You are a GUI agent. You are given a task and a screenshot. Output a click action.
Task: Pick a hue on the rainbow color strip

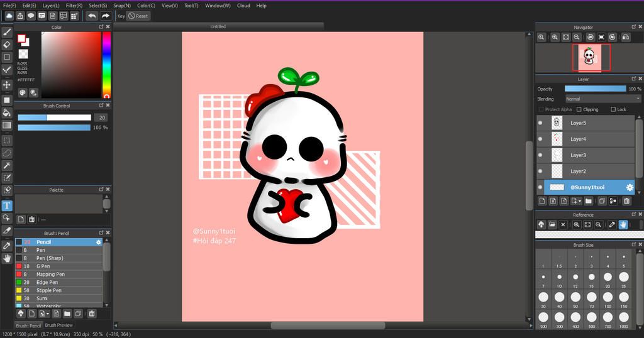[x=106, y=65]
